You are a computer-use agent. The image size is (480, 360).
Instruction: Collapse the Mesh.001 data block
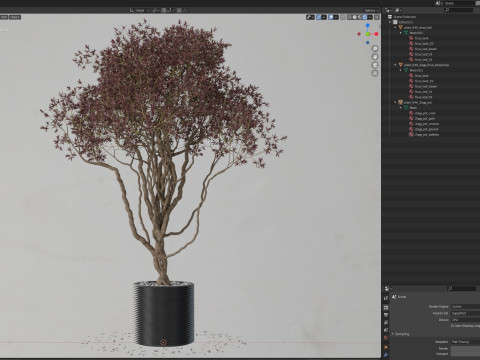point(401,70)
